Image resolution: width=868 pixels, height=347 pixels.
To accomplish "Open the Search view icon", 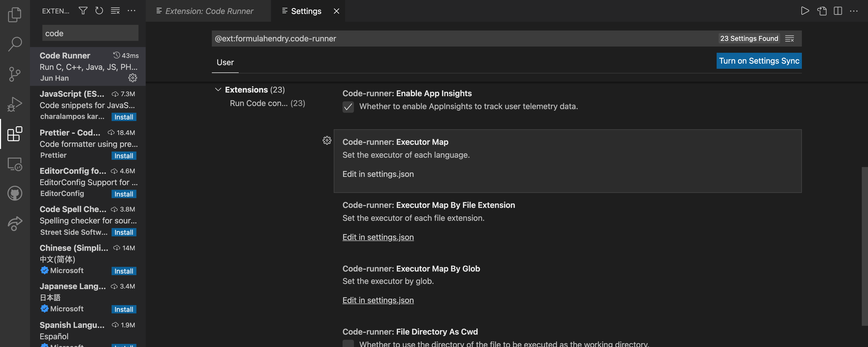I will click(14, 44).
